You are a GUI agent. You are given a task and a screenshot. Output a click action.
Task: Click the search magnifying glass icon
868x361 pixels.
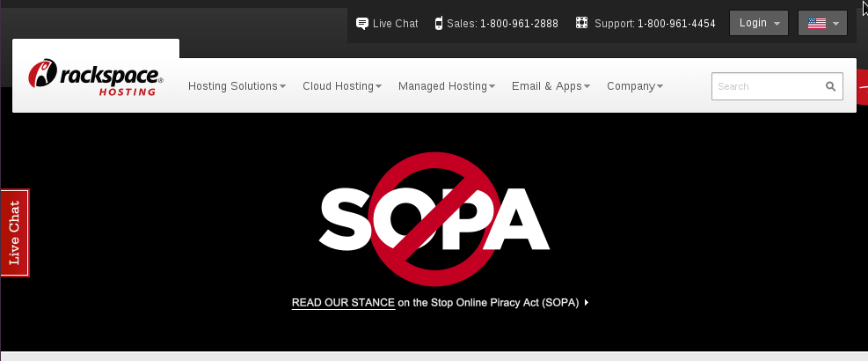pyautogui.click(x=830, y=86)
